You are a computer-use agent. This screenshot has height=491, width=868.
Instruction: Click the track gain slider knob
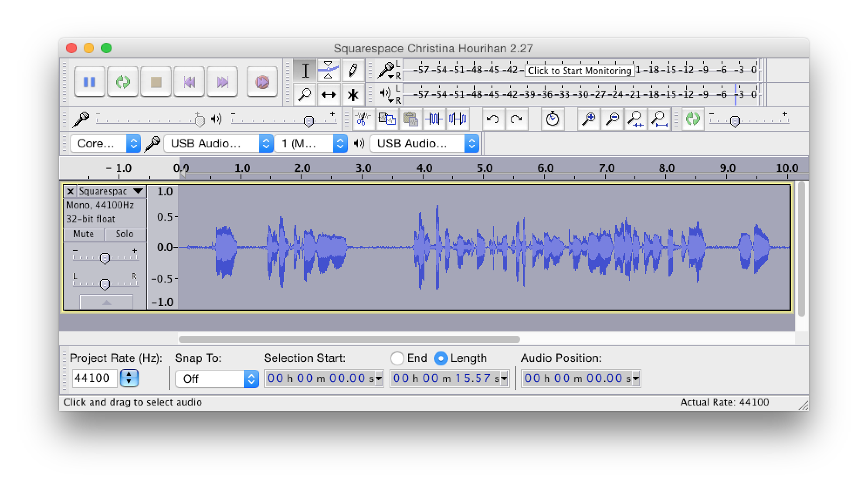pos(105,258)
